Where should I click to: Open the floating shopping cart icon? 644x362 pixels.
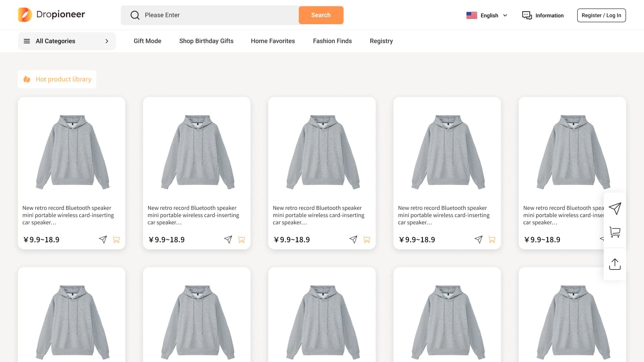[615, 232]
